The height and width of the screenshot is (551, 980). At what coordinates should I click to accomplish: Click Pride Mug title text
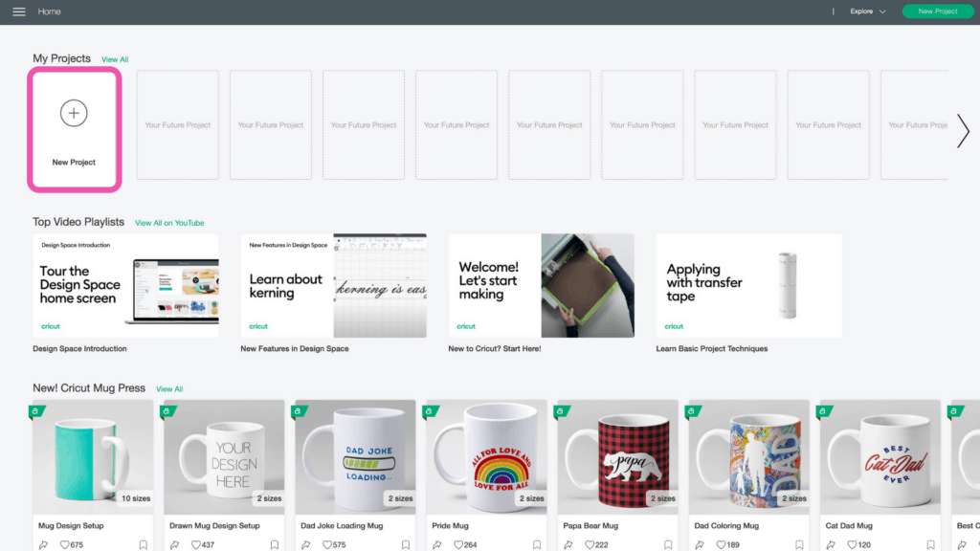450,526
